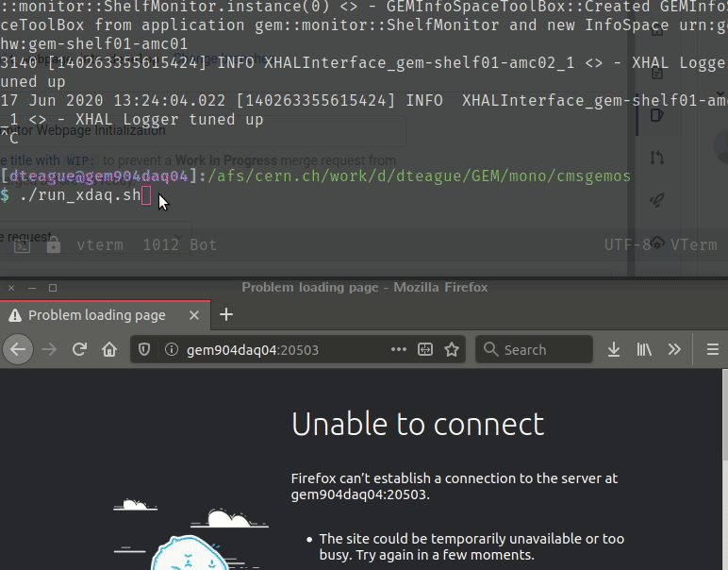Reload the current Firefox page
This screenshot has width=728, height=570.
[79, 349]
